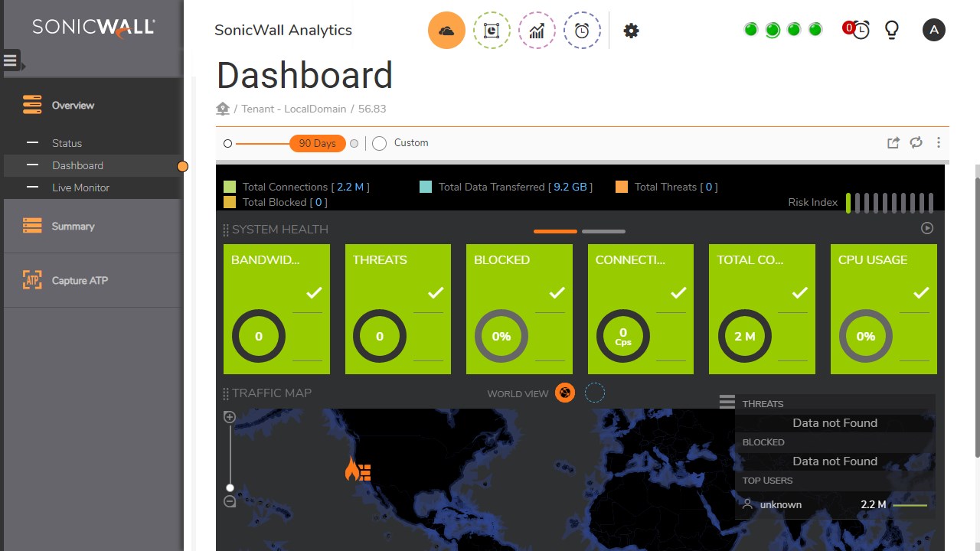Click the traffic map zoom slider handle
The height and width of the screenshot is (551, 980).
pyautogui.click(x=230, y=487)
